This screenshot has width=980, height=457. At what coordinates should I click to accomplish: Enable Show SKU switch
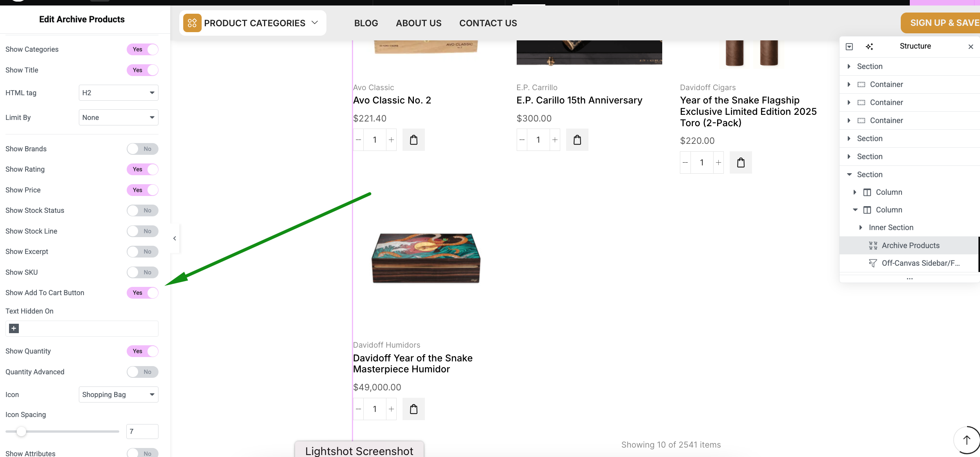click(x=142, y=272)
